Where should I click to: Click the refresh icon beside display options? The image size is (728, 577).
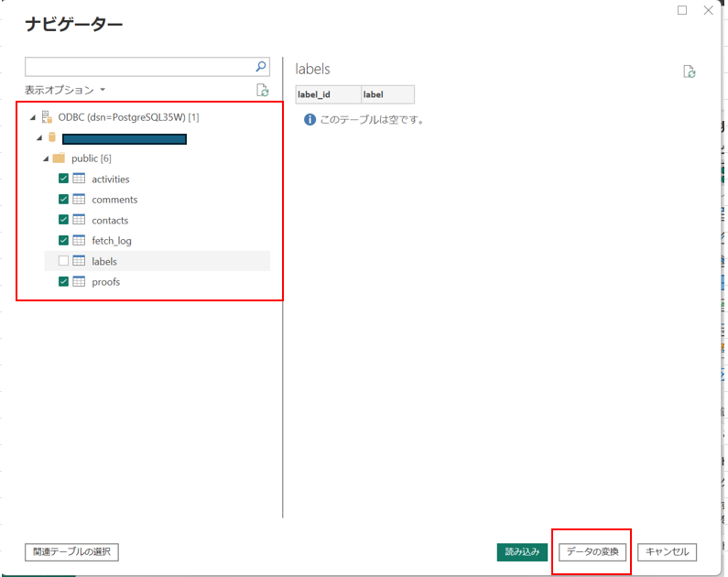click(263, 90)
